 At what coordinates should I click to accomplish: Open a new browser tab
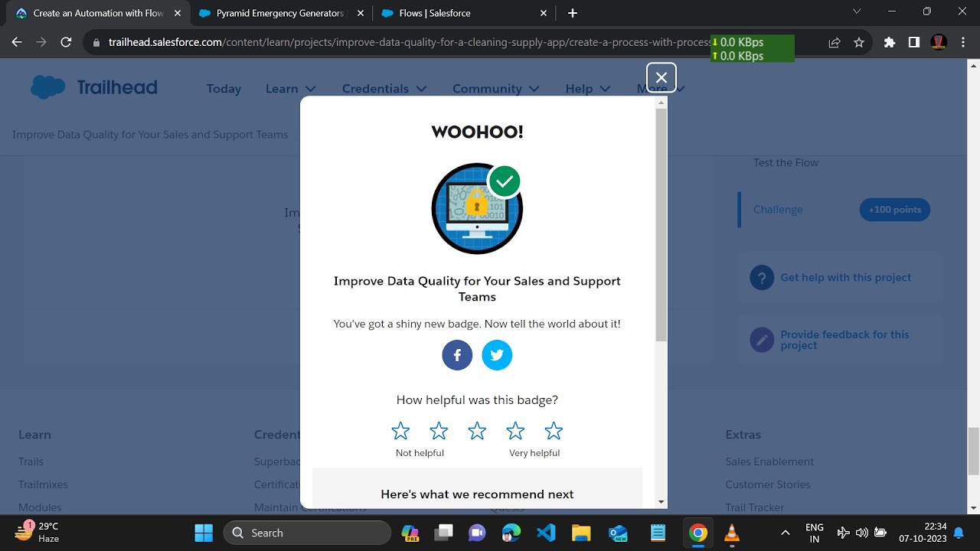pos(573,13)
